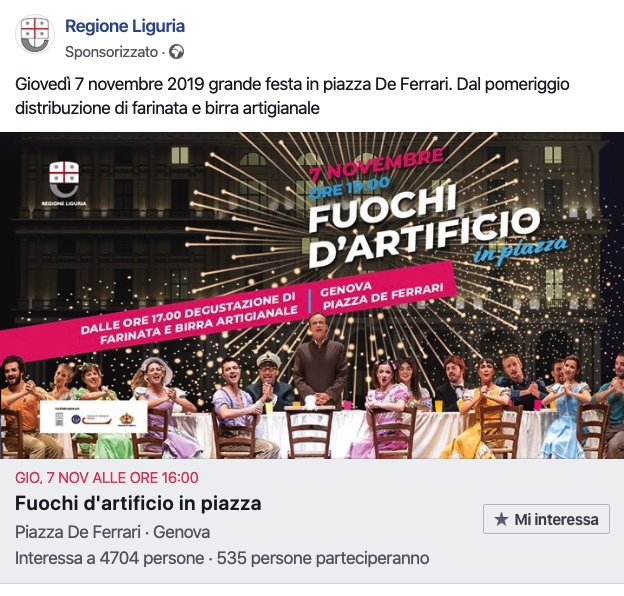The height and width of the screenshot is (596, 624).
Task: Click the 535 persone parteciperanno count
Action: coord(323,558)
